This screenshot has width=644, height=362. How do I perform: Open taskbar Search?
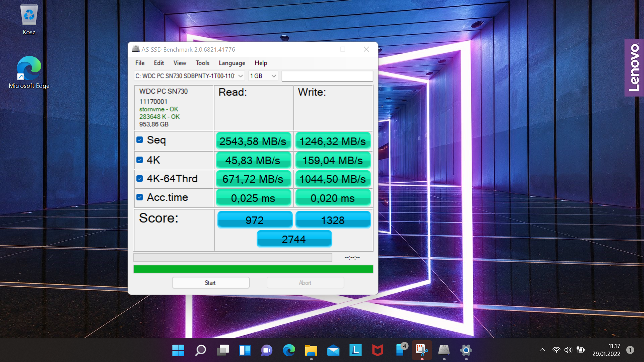201,350
